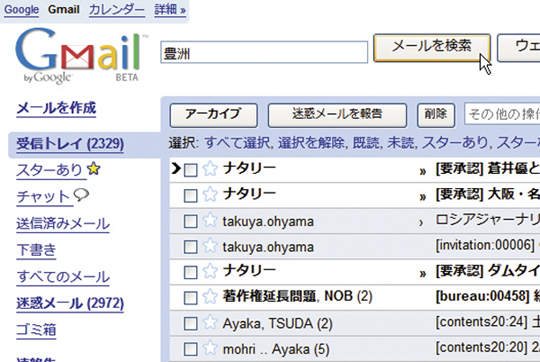Select Gmail in the top bar

[x=64, y=9]
